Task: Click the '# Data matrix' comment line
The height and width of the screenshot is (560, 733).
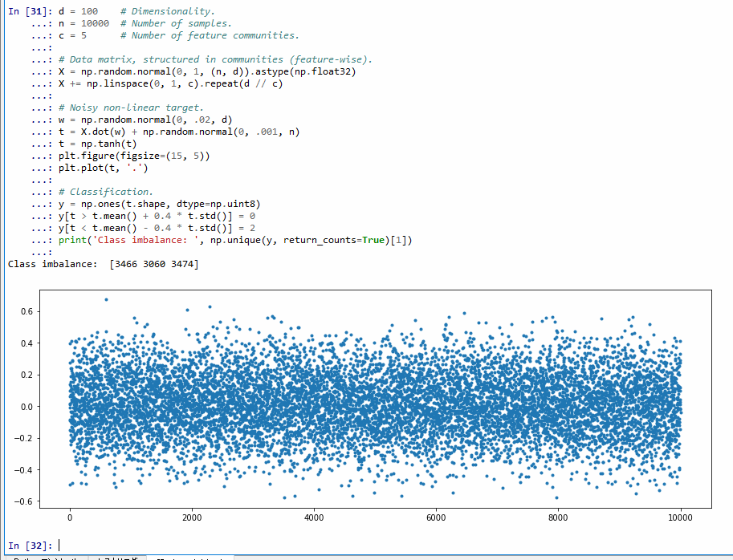Action: coord(215,59)
